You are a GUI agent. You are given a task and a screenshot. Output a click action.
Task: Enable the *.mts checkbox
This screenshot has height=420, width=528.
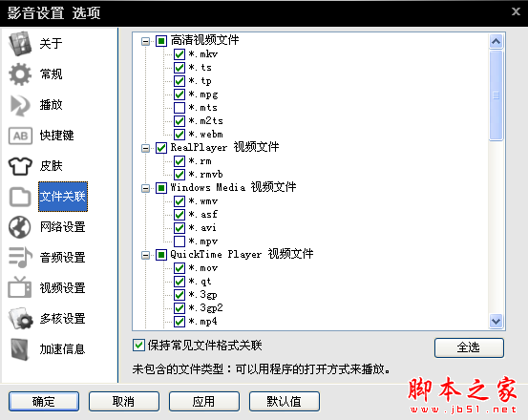tap(180, 108)
